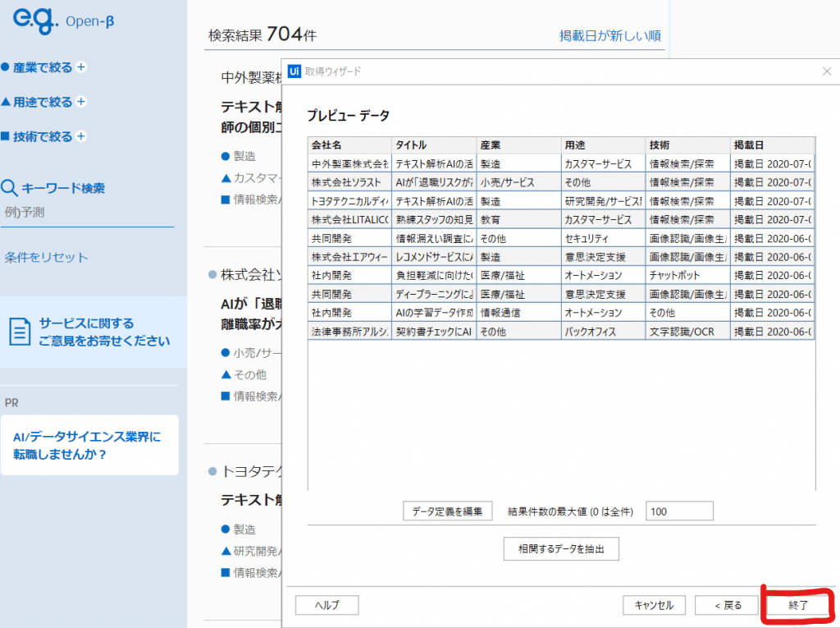The height and width of the screenshot is (628, 840).
Task: Expand the 用途で絞る filter plus icon
Action: click(x=80, y=102)
